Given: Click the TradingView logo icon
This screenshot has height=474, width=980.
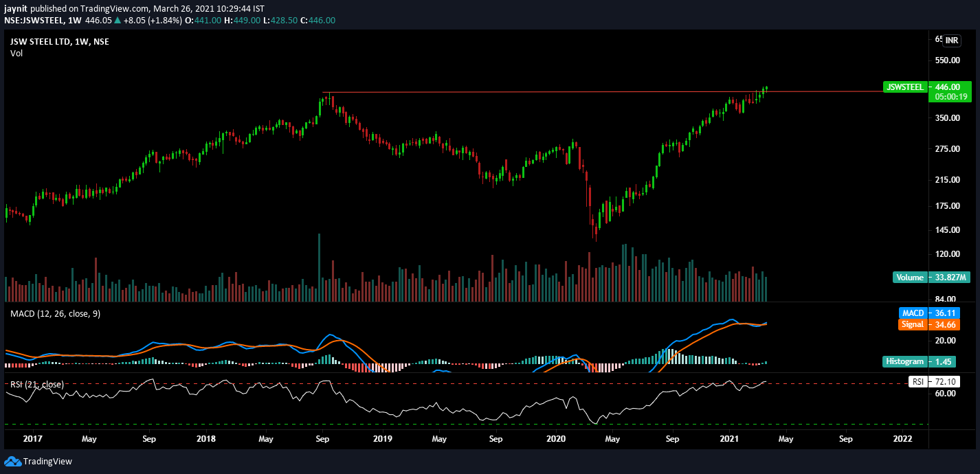Looking at the screenshot, I should click(x=12, y=461).
